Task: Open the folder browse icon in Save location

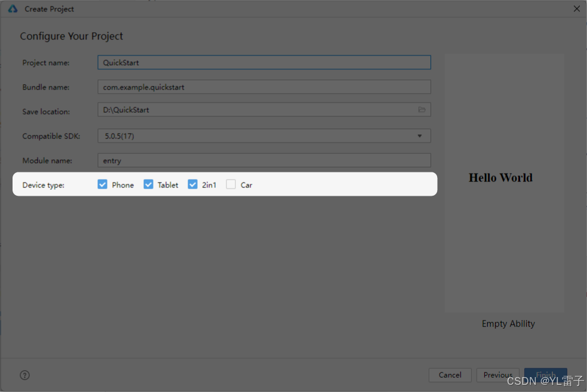Action: coord(422,110)
